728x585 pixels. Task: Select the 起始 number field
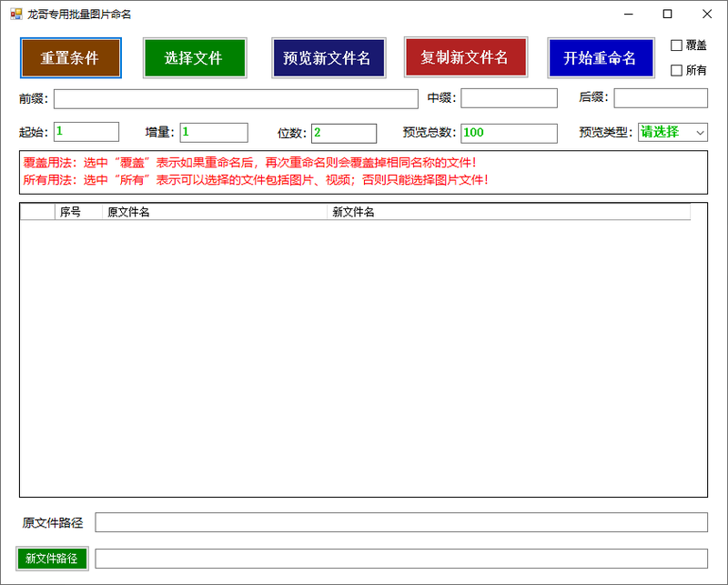[86, 132]
